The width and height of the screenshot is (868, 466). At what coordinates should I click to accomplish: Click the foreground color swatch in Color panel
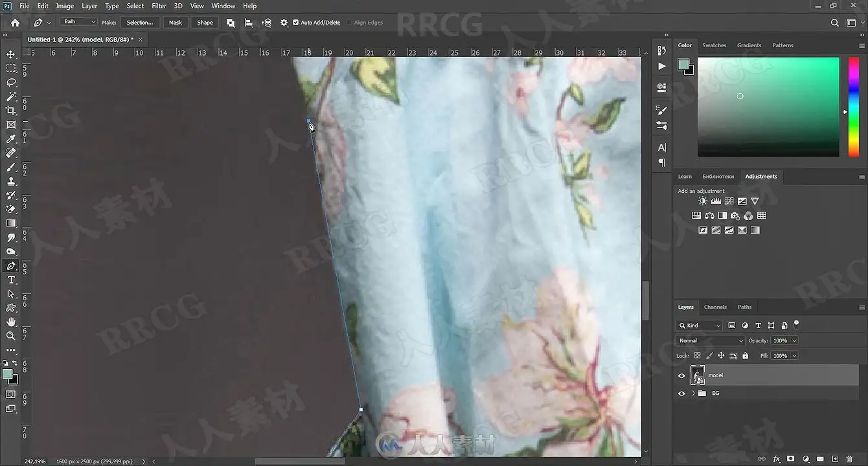(x=683, y=64)
